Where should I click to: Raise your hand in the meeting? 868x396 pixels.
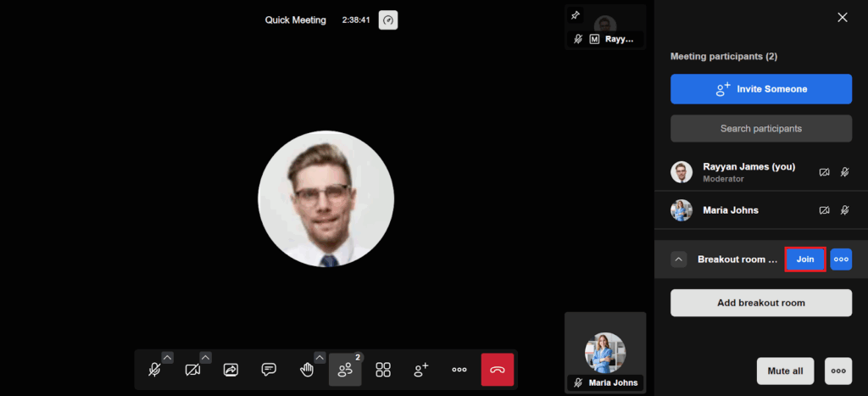point(307,370)
